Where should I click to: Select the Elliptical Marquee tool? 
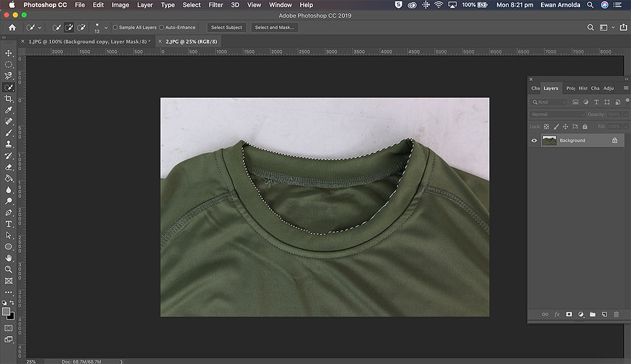tap(8, 64)
